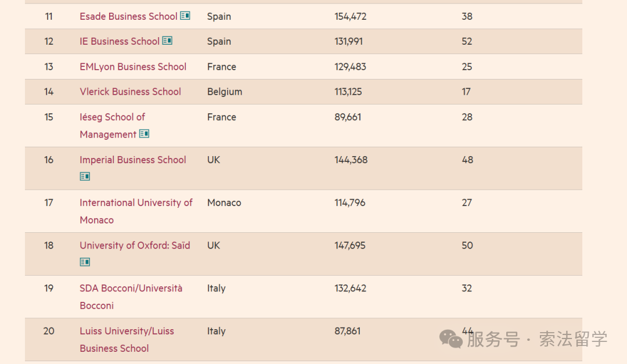Open Luiss University/Luiss Business School link
Image resolution: width=627 pixels, height=364 pixels.
point(127,340)
